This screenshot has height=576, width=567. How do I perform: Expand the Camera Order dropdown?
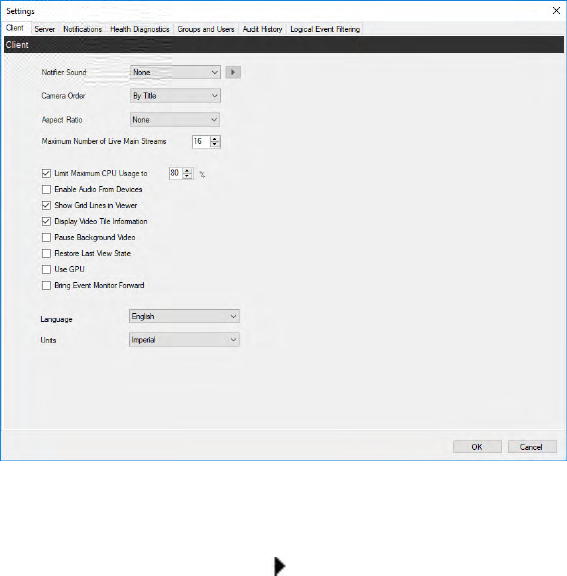coord(175,96)
